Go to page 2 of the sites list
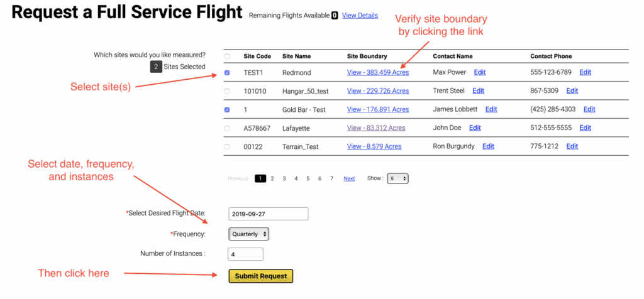Viewport: 644px width, 299px height. (x=272, y=178)
